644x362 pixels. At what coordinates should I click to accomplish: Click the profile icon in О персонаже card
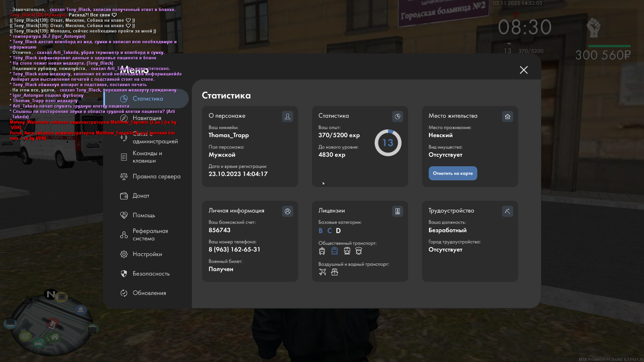coord(287,117)
